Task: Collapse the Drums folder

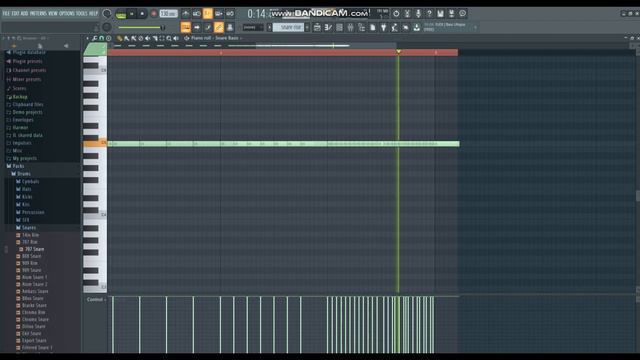Action: point(24,174)
